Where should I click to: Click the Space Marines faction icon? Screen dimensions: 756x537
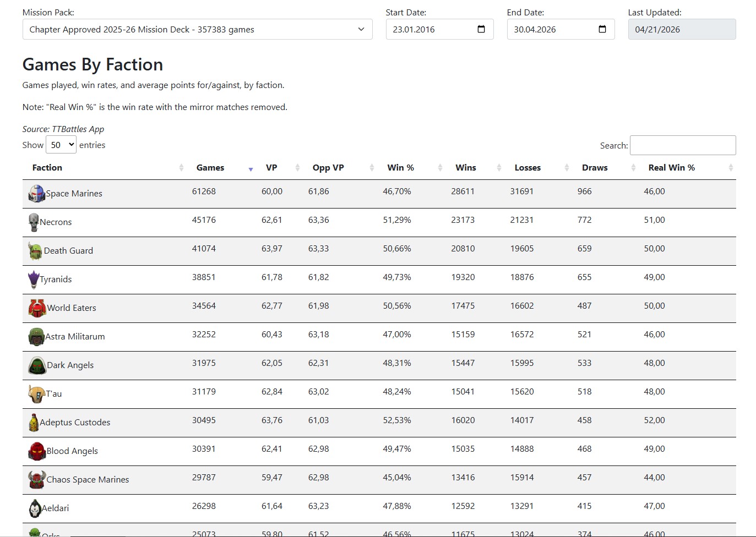point(37,194)
